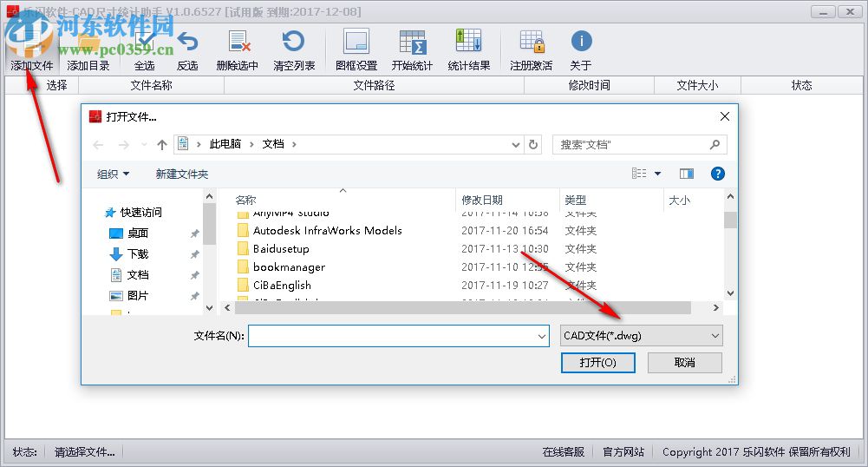Open recent locations dropdown arrow

(144, 145)
